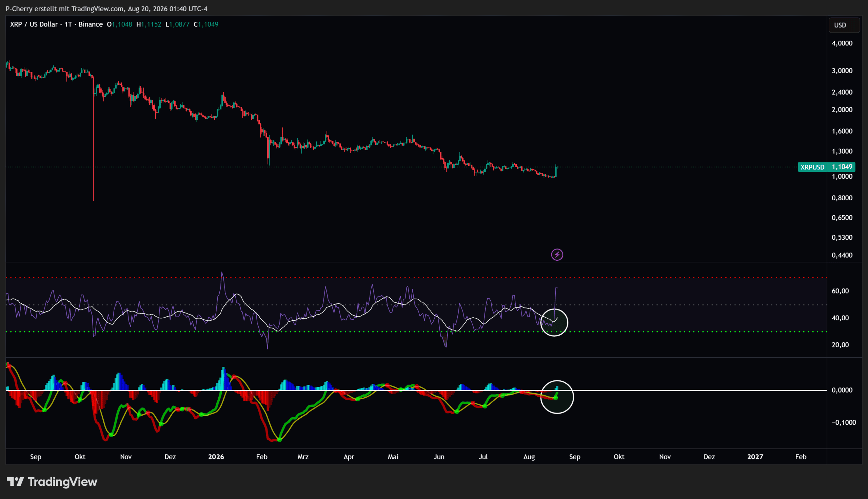Click the MACD scale value 0,0000
Screen dimensions: 868x499
pyautogui.click(x=842, y=390)
